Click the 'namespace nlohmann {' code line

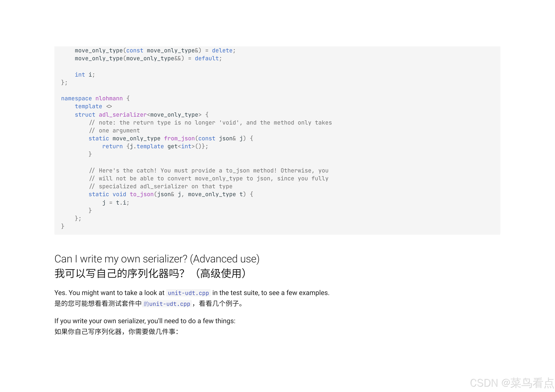[x=95, y=99]
